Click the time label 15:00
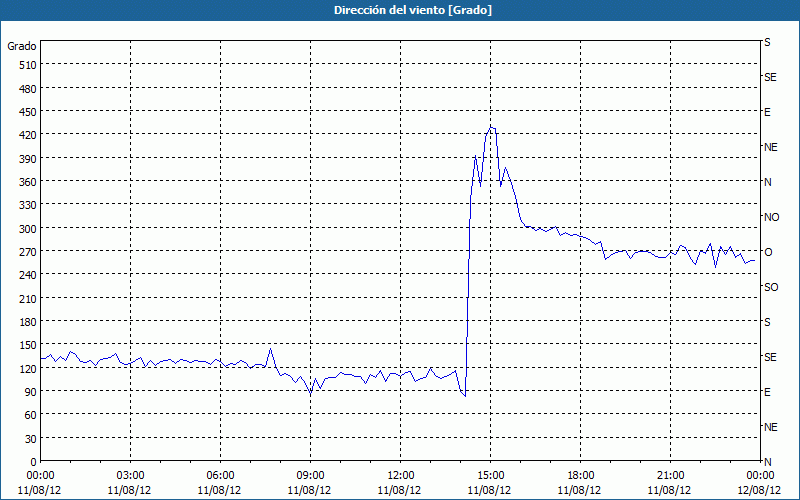Screen dimensions: 800x500 490,476
